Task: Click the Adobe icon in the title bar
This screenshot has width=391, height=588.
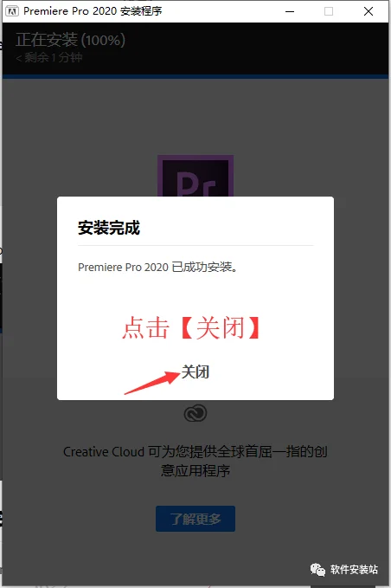Action: 12,11
